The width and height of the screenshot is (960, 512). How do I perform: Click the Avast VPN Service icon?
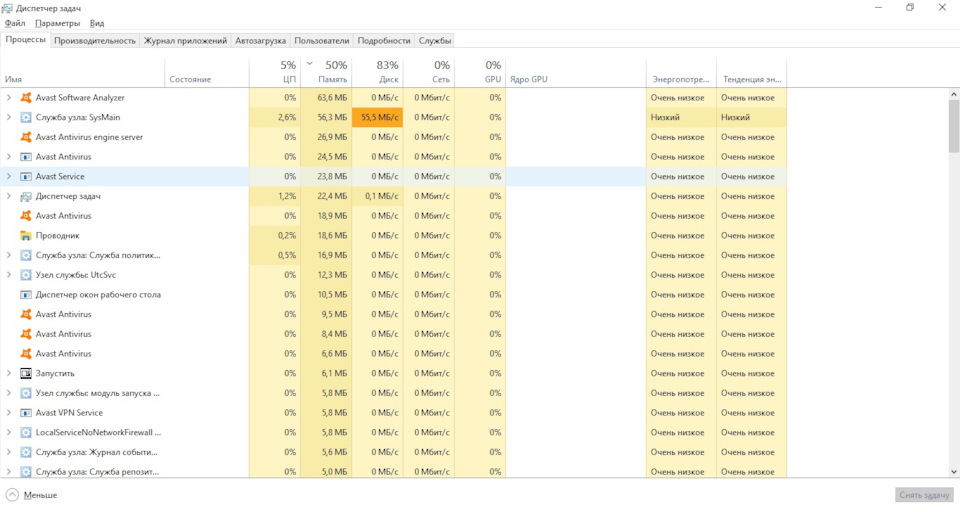pyautogui.click(x=26, y=413)
